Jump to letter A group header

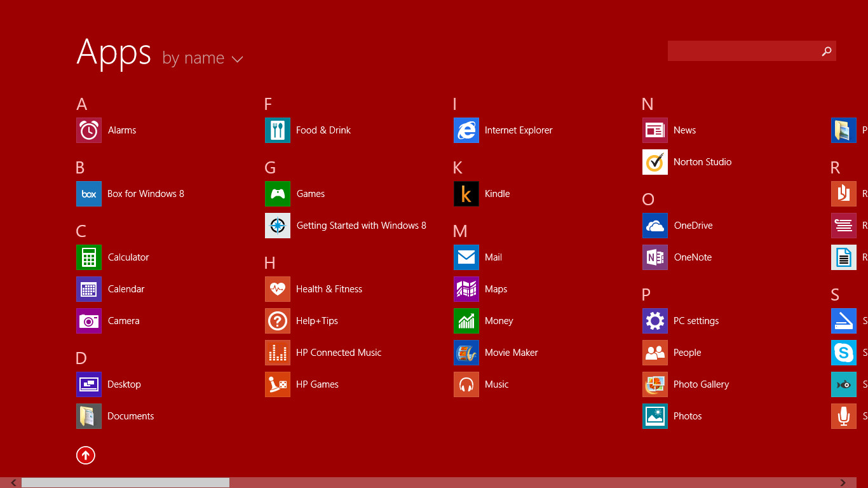[x=81, y=104]
